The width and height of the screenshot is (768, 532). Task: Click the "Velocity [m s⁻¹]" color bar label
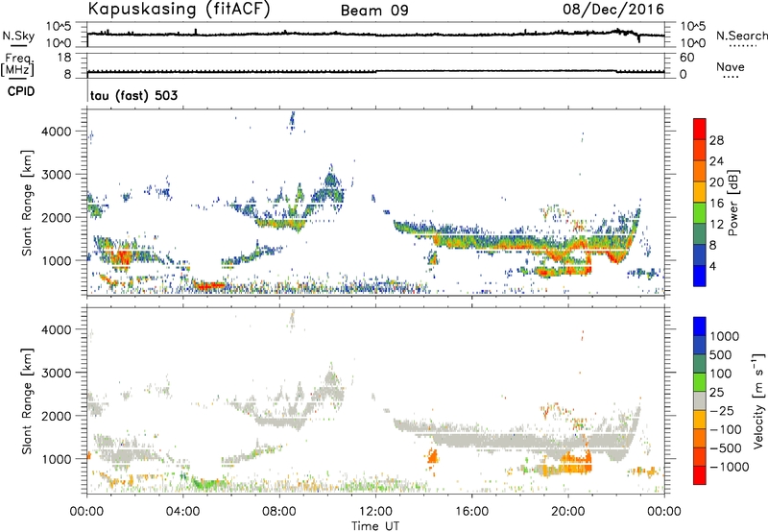pyautogui.click(x=758, y=400)
